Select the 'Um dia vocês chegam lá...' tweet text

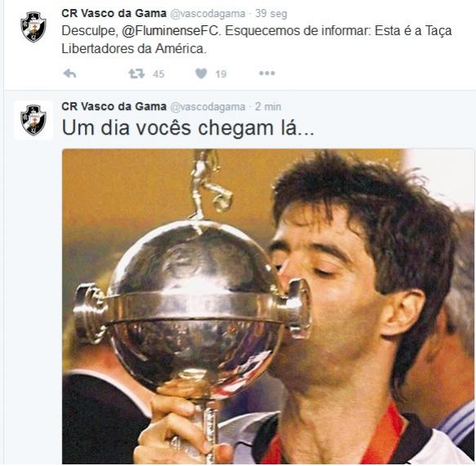click(188, 128)
